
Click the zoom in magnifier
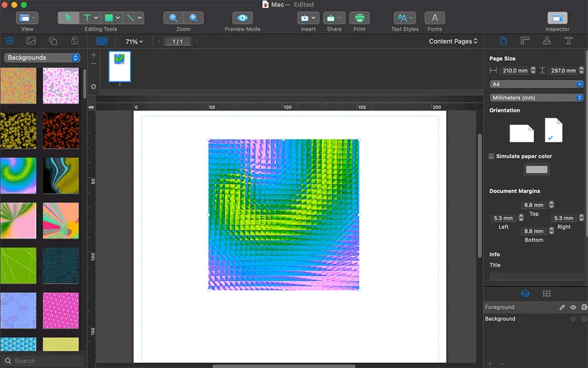coord(193,18)
